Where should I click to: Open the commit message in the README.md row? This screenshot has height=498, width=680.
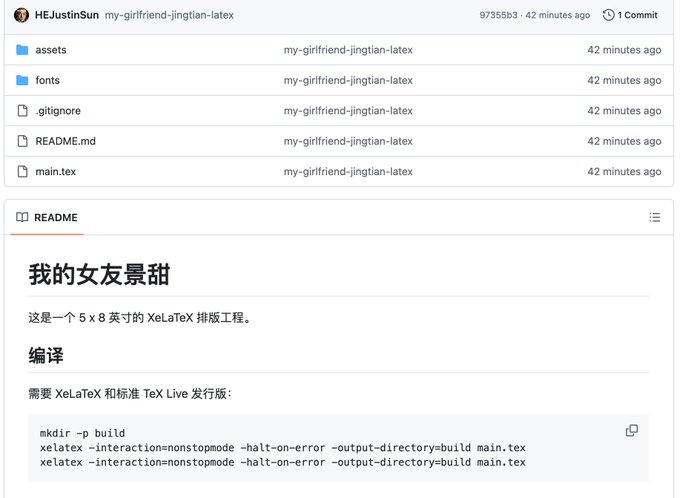click(x=348, y=141)
